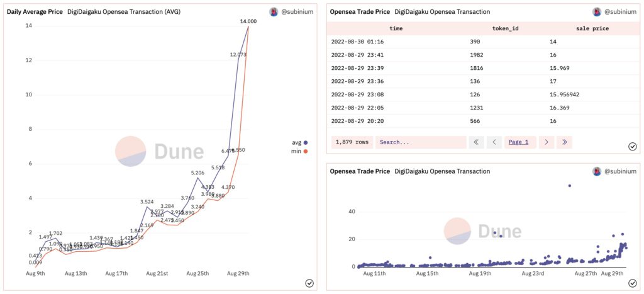Focus the Search field under the table

click(x=419, y=142)
